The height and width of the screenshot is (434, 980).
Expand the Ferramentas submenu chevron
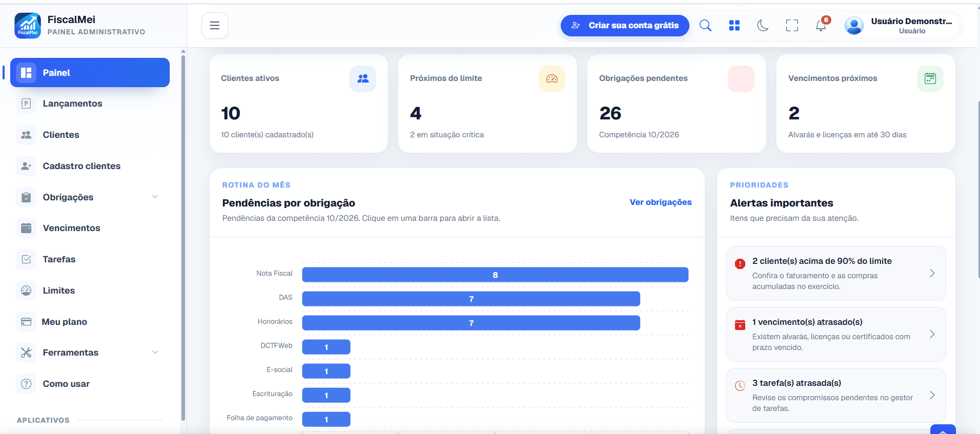pos(155,352)
